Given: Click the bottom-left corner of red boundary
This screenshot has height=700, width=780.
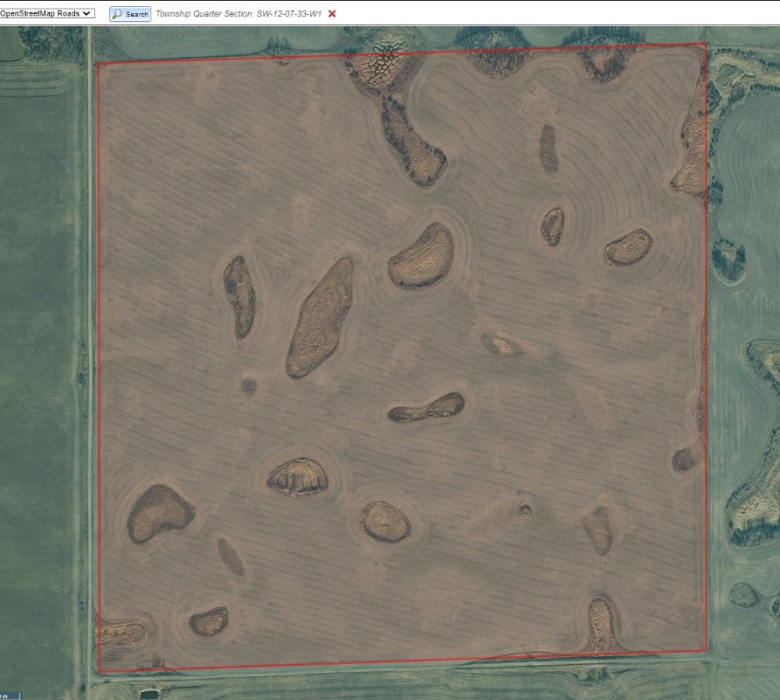Looking at the screenshot, I should point(100,671).
